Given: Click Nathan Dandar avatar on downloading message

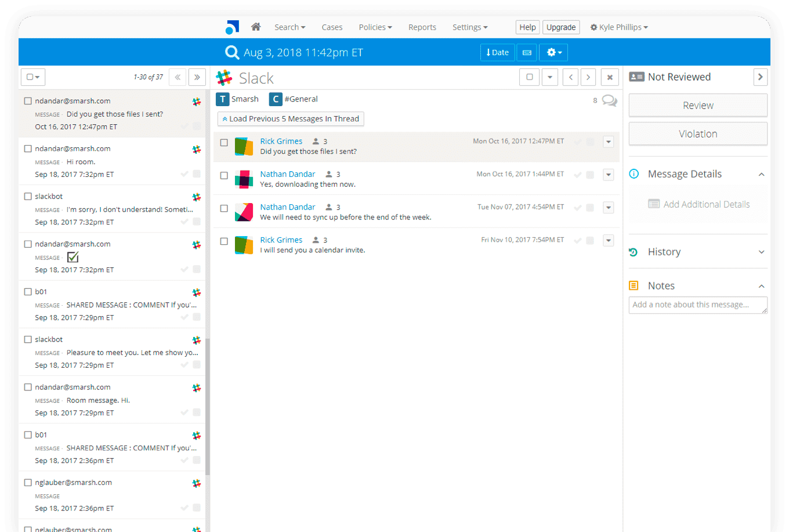Looking at the screenshot, I should click(x=244, y=179).
